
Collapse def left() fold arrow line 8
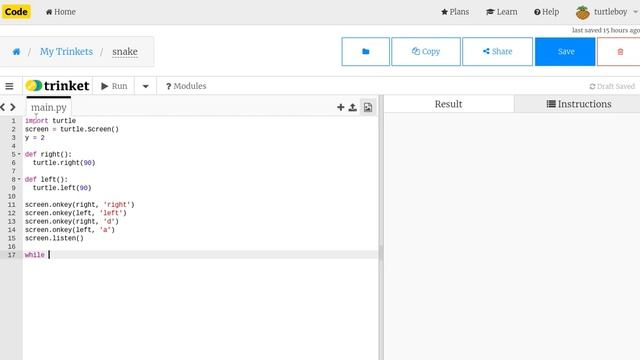[19, 179]
